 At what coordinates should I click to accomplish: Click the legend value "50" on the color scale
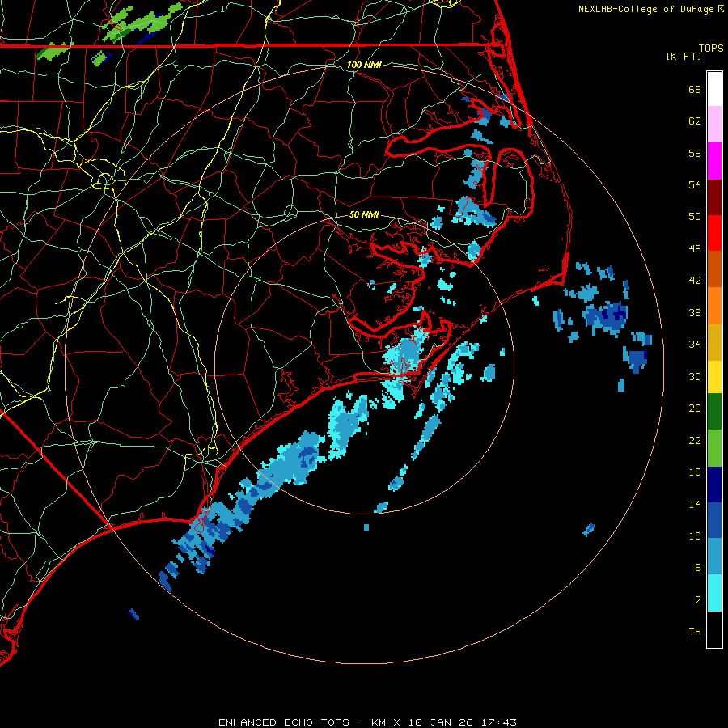coord(695,217)
